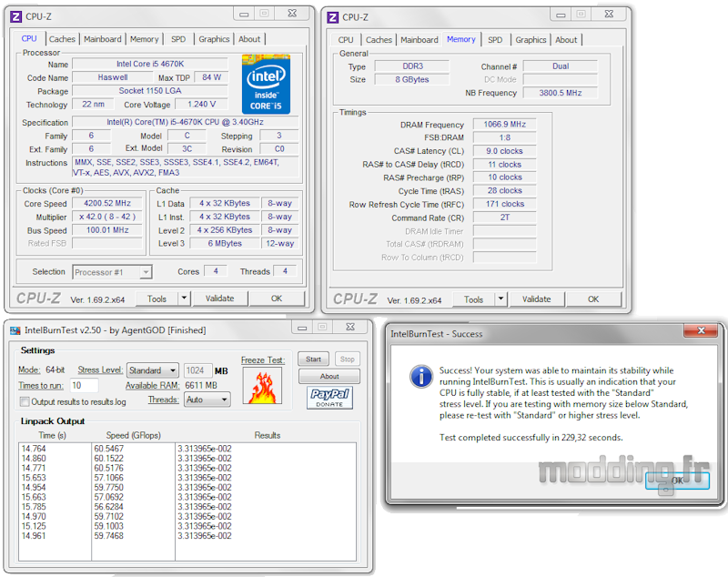Open About tab in right CPU-Z window

pyautogui.click(x=566, y=40)
